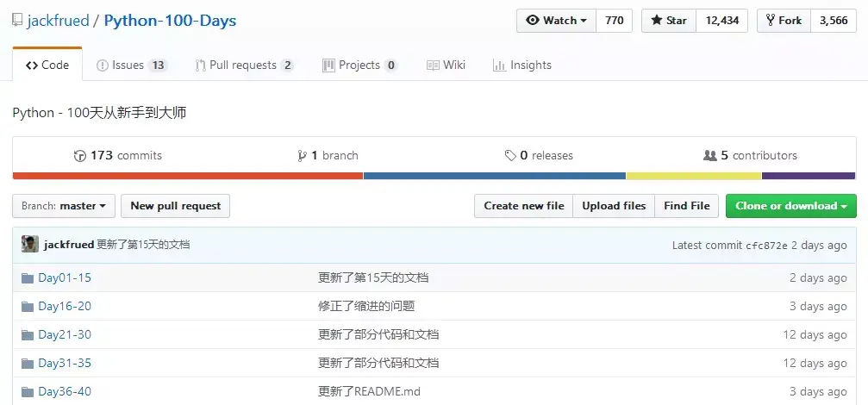
Task: Click the commits clock icon
Action: (x=79, y=156)
